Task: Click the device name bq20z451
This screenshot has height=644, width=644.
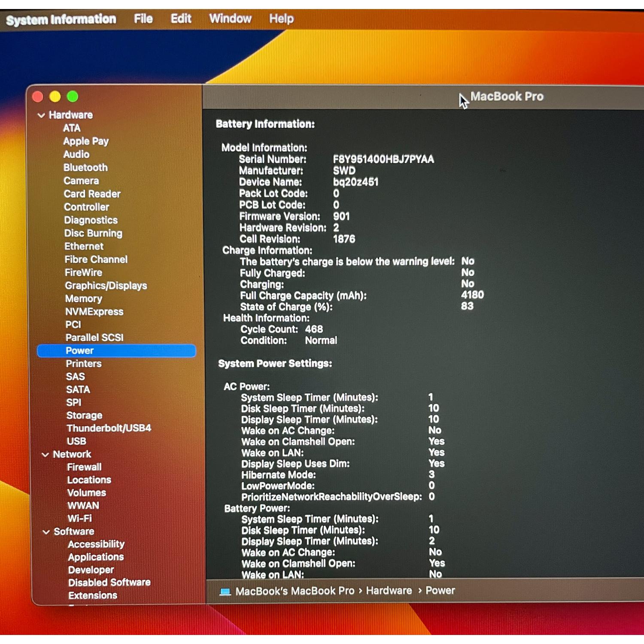Action: (x=355, y=182)
